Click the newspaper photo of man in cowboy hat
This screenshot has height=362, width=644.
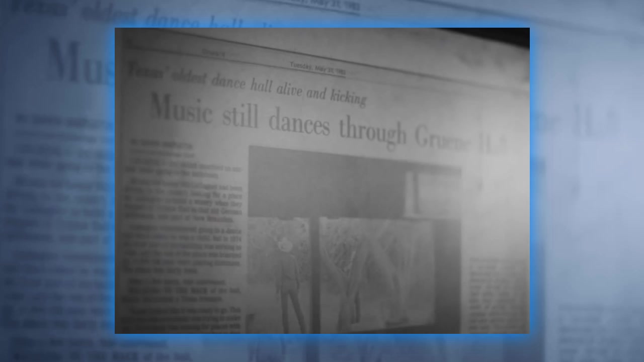[355, 240]
